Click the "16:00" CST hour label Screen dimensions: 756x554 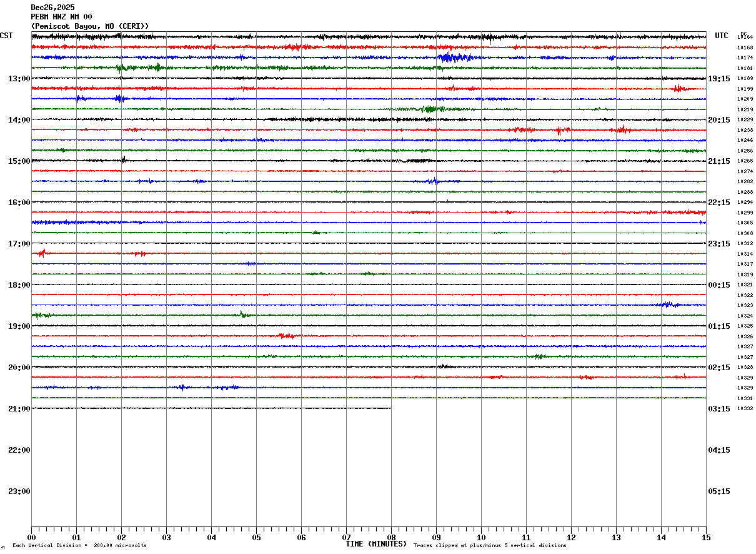(x=19, y=203)
